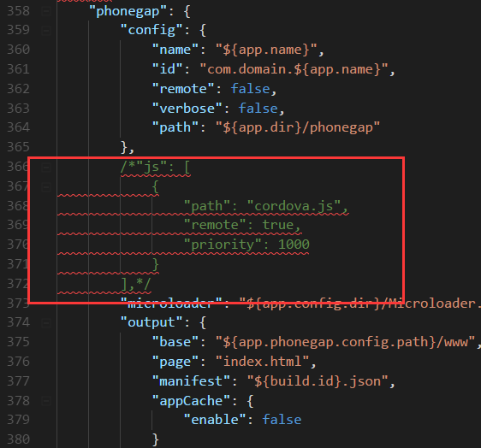Click the 1000 value on line 370

[294, 245]
